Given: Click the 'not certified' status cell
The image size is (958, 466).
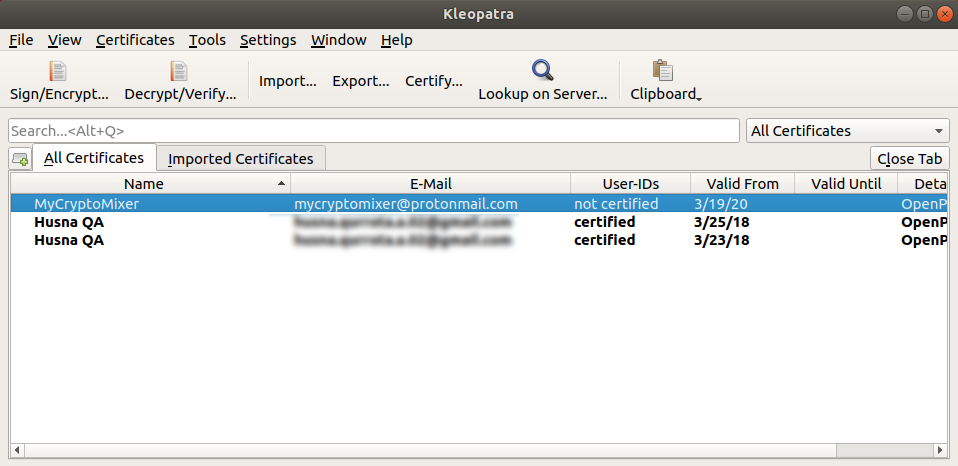Looking at the screenshot, I should [616, 204].
